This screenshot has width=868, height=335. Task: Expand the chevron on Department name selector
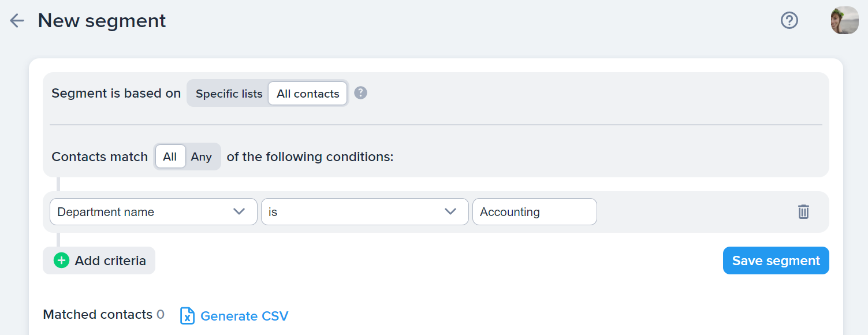click(x=239, y=212)
